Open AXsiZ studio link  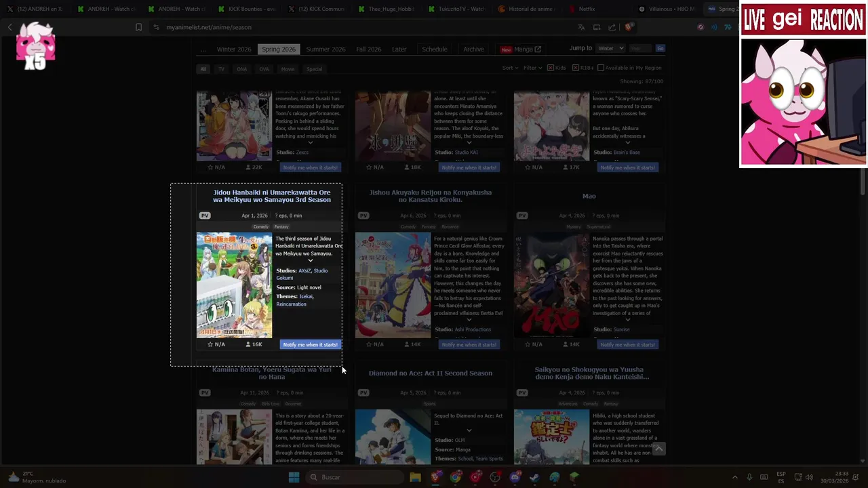pyautogui.click(x=304, y=270)
